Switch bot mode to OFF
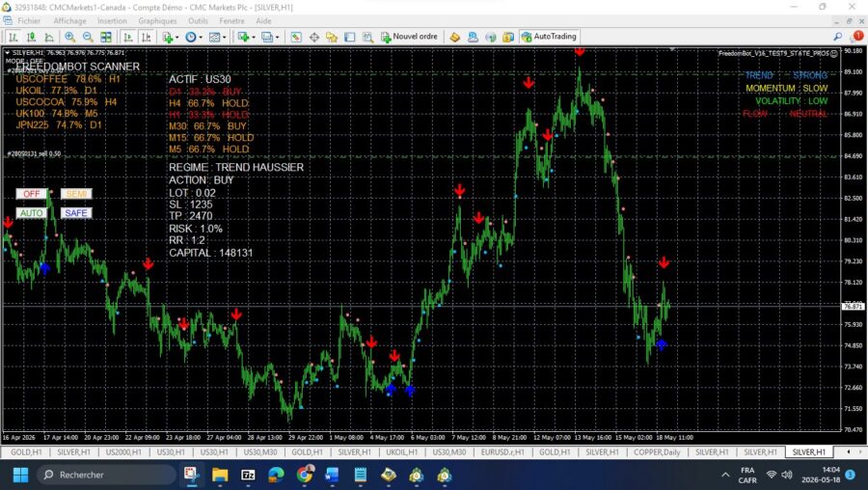 [32, 194]
